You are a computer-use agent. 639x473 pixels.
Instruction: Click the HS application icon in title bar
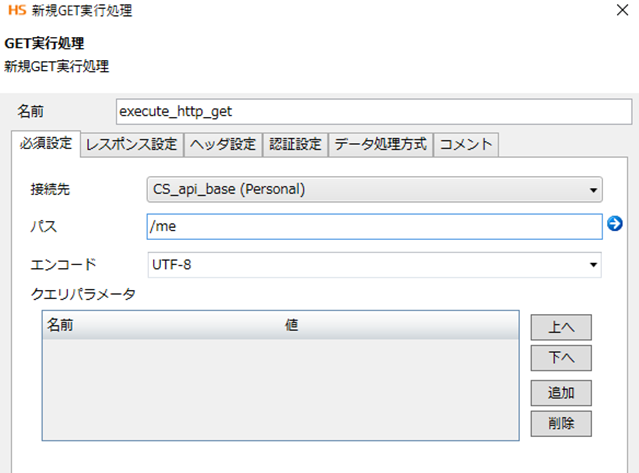pyautogui.click(x=13, y=12)
